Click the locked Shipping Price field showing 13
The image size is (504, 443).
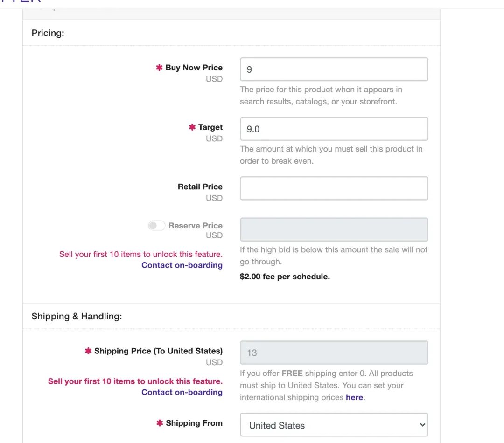(x=334, y=353)
